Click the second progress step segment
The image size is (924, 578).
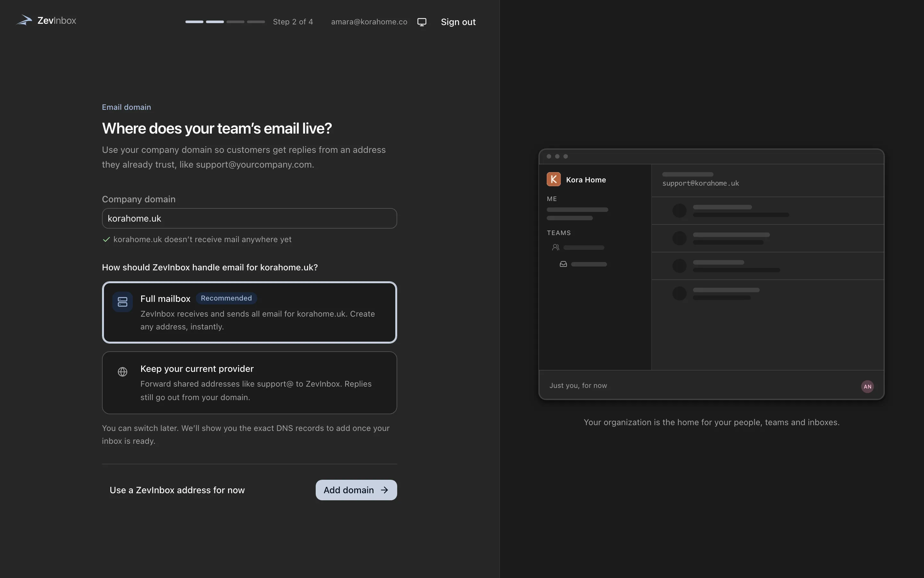[x=215, y=22]
